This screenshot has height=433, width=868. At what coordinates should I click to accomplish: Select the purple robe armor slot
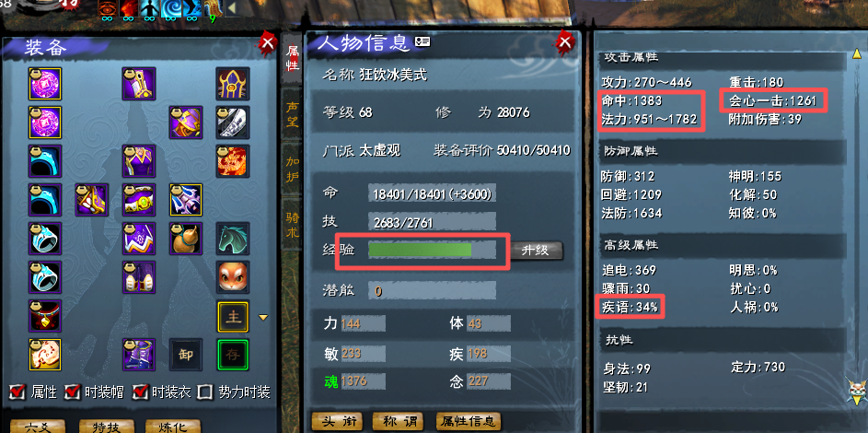tap(139, 161)
